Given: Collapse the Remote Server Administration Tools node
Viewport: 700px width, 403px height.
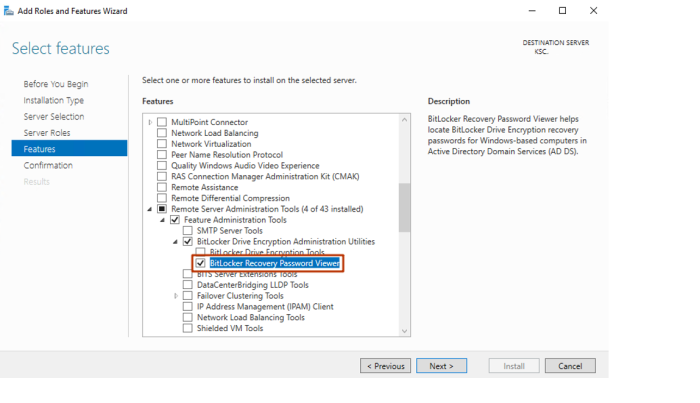Looking at the screenshot, I should (150, 209).
